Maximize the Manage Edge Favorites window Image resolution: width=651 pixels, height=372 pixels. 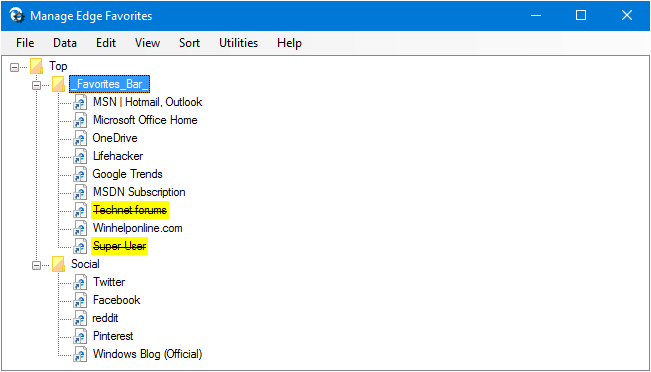(x=581, y=16)
